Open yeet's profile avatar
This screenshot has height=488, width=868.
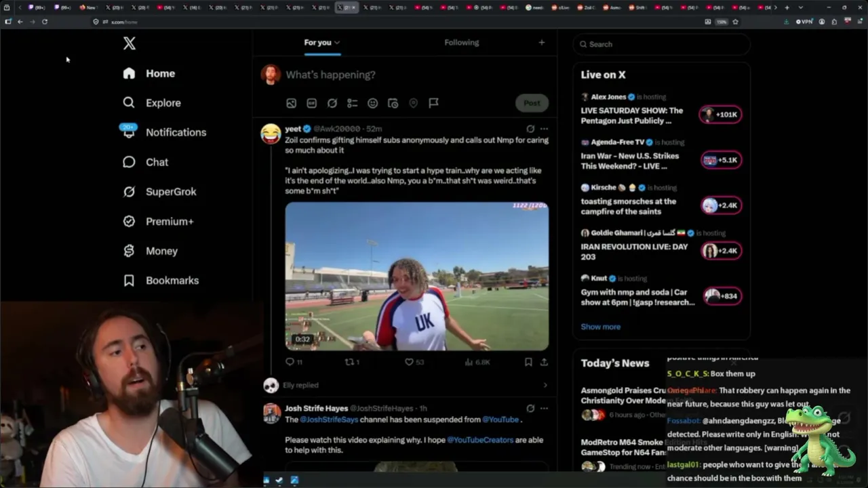(271, 134)
